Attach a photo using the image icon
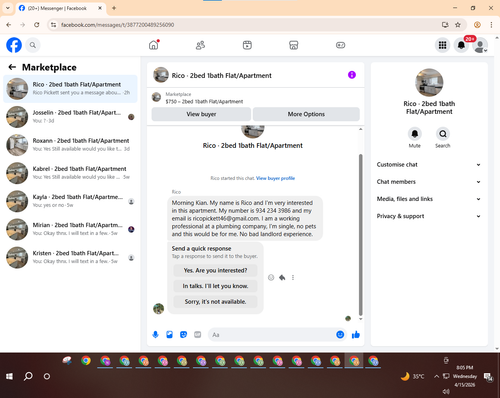The image size is (500, 398). [x=169, y=334]
